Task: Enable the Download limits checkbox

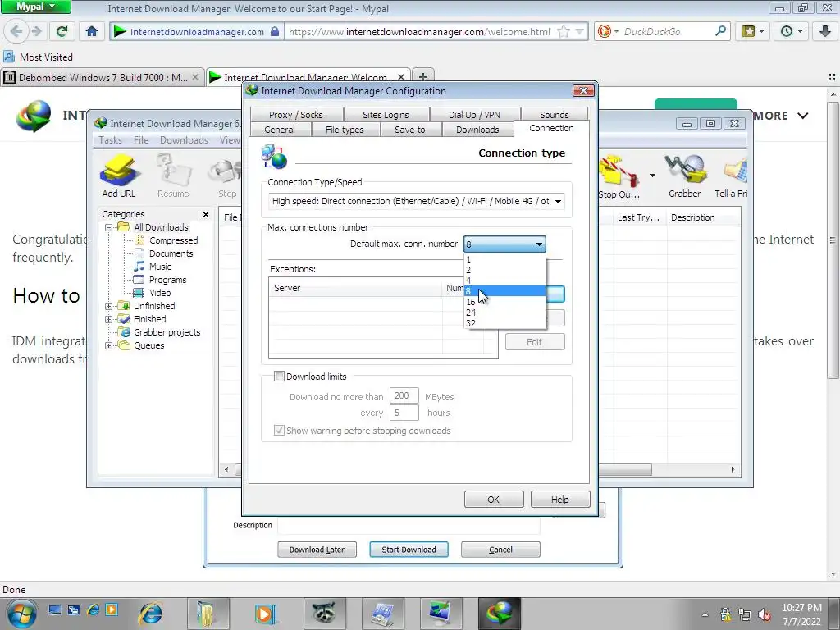Action: click(279, 376)
